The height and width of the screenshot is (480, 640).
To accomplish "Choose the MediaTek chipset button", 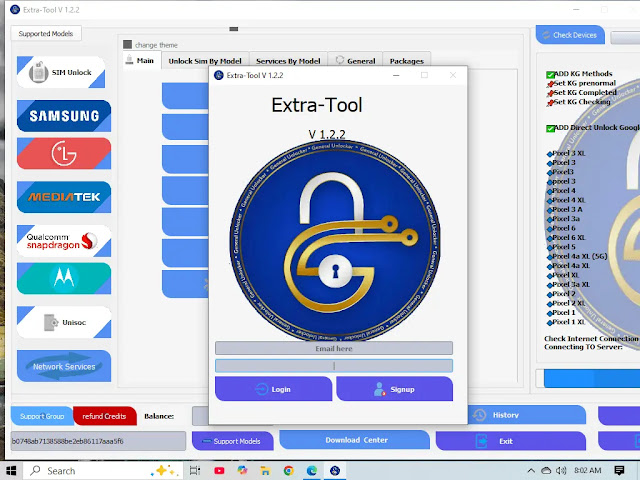I will [64, 197].
